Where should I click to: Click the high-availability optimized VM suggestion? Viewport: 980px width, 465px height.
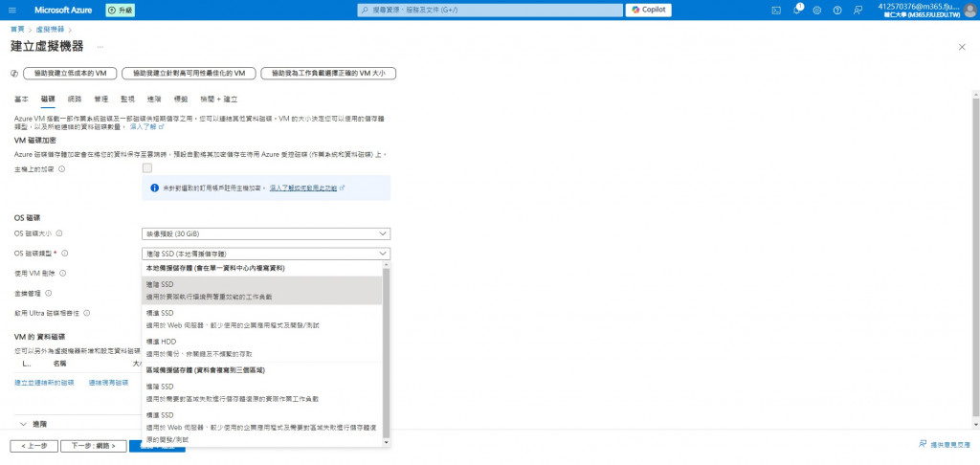click(189, 74)
